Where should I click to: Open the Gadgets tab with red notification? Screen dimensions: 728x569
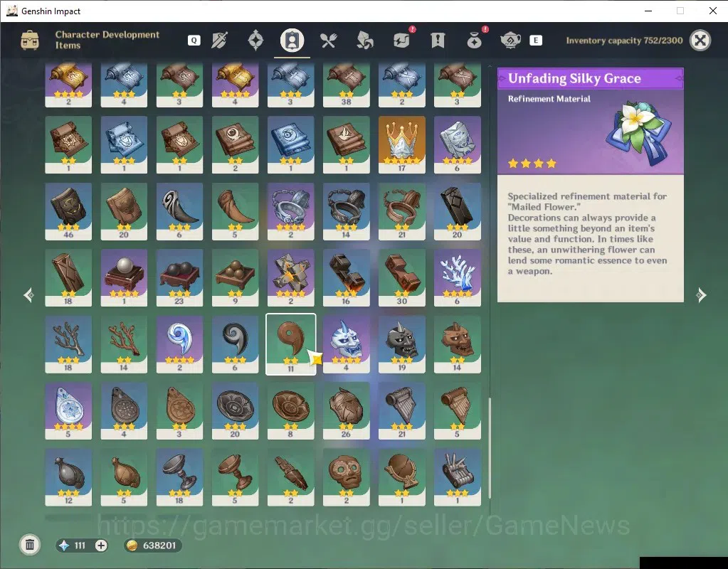pyautogui.click(x=402, y=40)
